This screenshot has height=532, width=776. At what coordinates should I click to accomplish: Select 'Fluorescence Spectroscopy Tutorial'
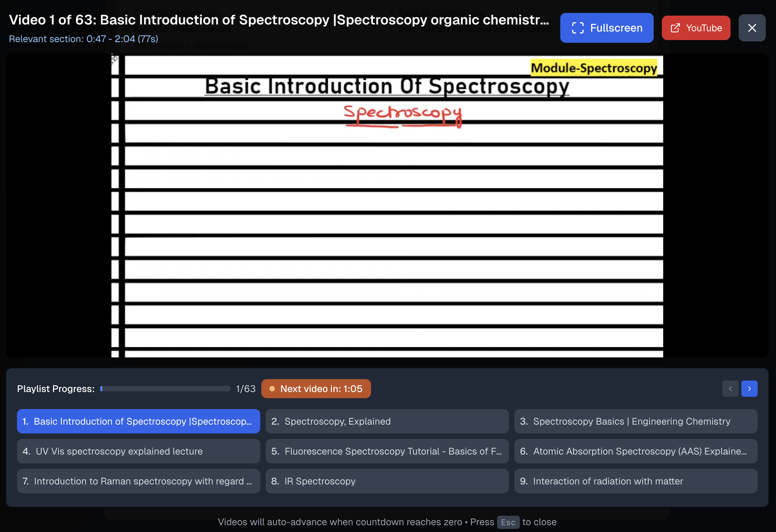(x=387, y=451)
